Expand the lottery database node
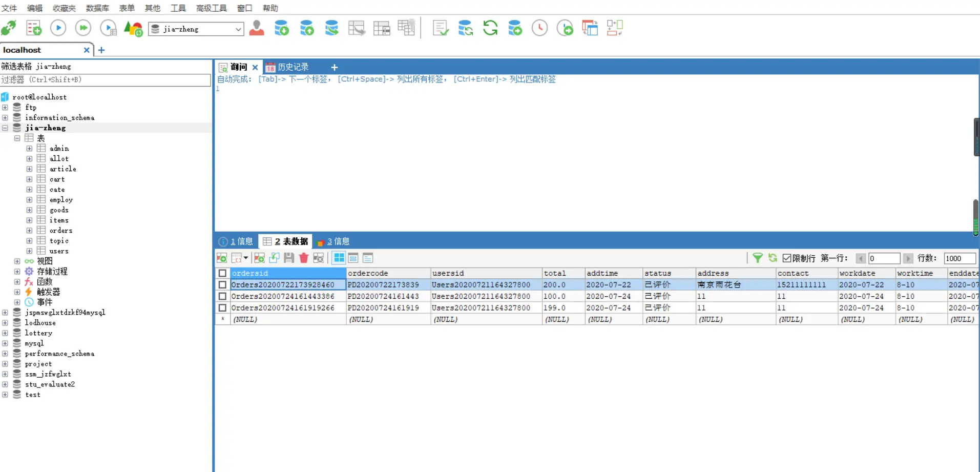Image resolution: width=980 pixels, height=472 pixels. pos(5,333)
